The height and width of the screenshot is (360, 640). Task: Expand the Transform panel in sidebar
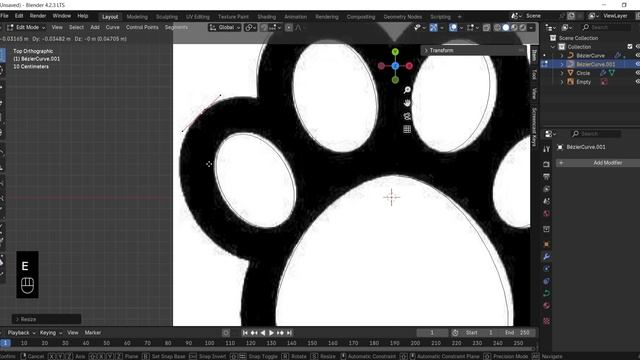click(x=473, y=50)
